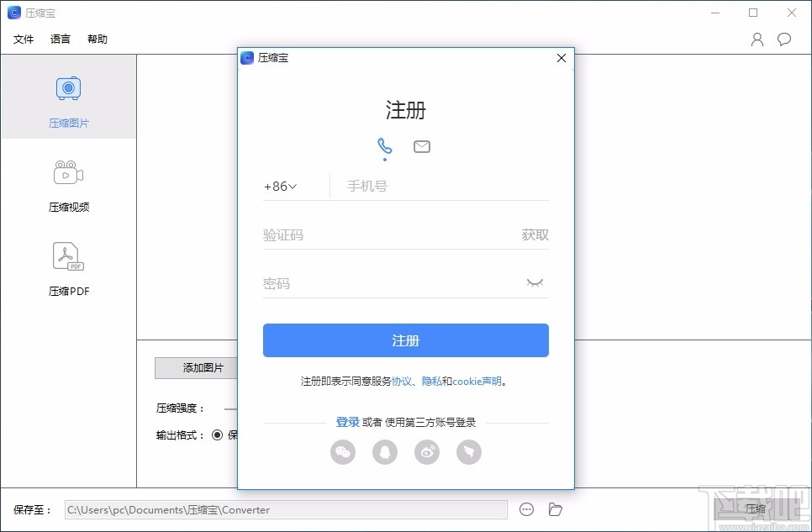The width and height of the screenshot is (812, 532).
Task: Open the 帮助 menu
Action: click(98, 40)
